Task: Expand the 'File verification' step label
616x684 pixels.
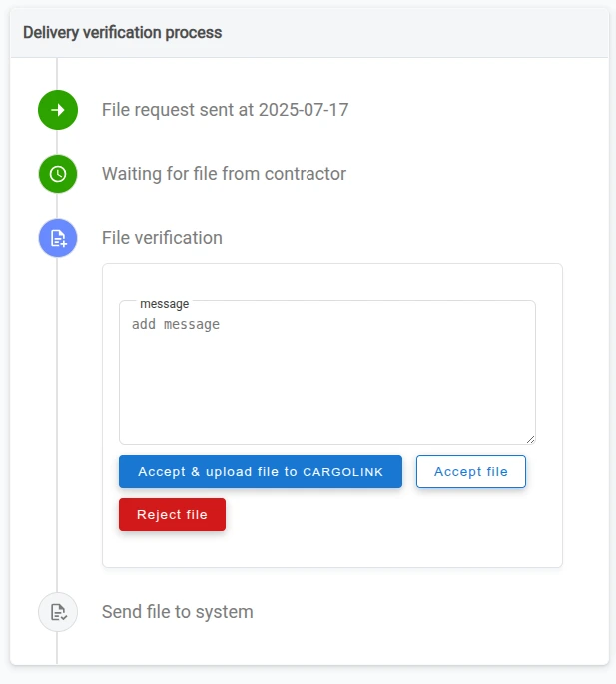Action: tap(162, 238)
